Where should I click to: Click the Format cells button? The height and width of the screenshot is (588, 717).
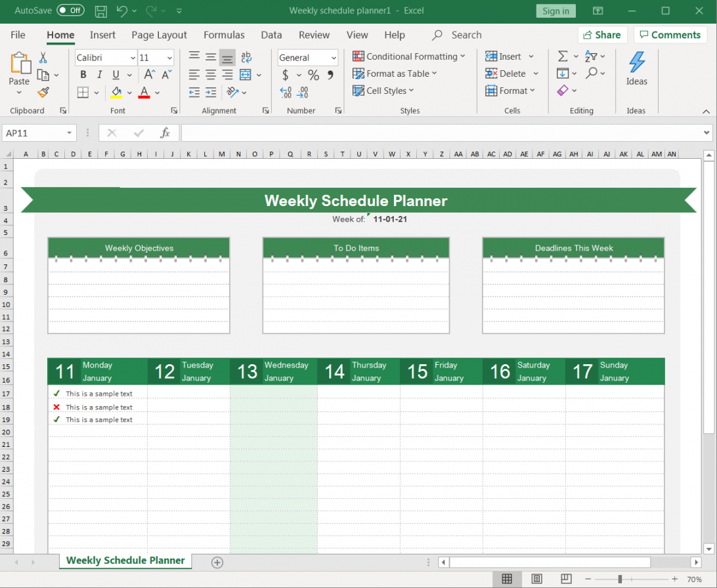pos(507,91)
